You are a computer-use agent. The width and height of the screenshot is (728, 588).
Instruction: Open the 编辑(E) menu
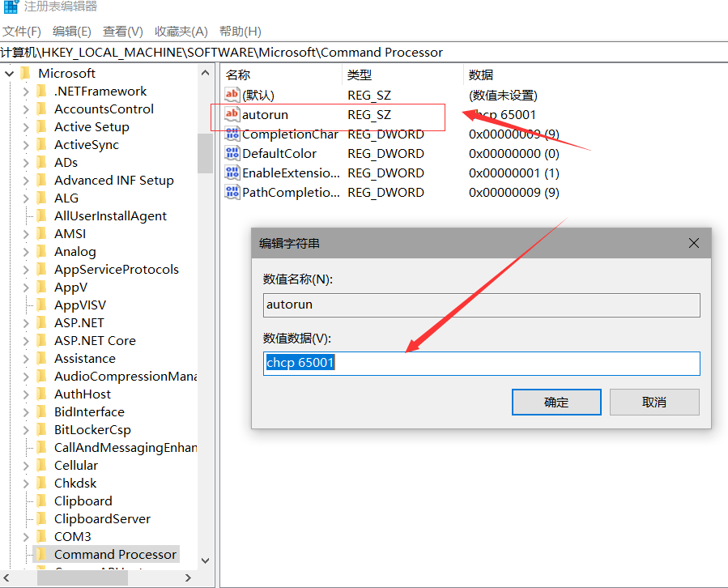pyautogui.click(x=71, y=31)
